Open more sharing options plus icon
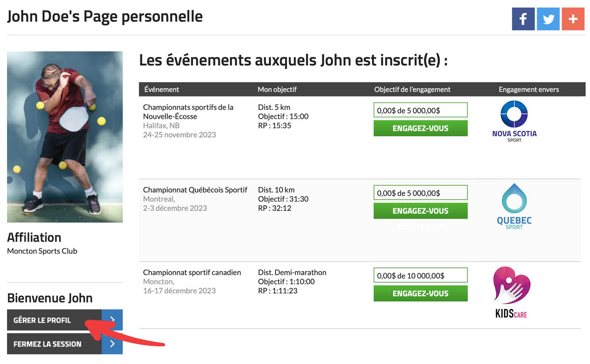Viewport: 590px width, 364px height. coord(573,19)
